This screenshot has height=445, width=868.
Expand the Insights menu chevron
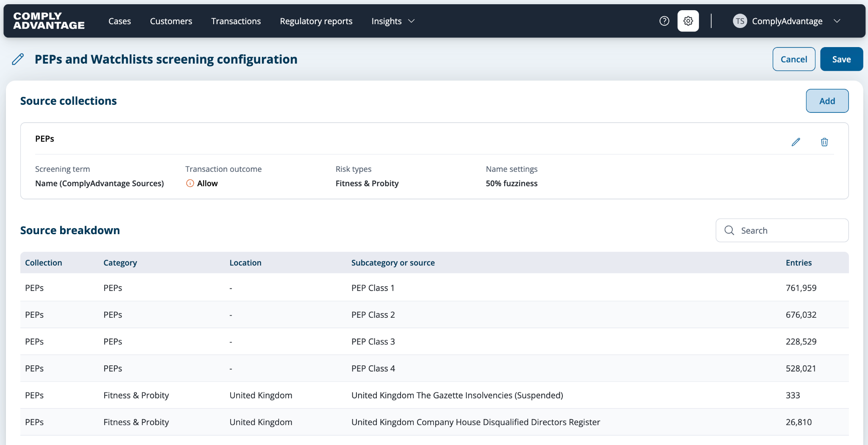coord(411,21)
